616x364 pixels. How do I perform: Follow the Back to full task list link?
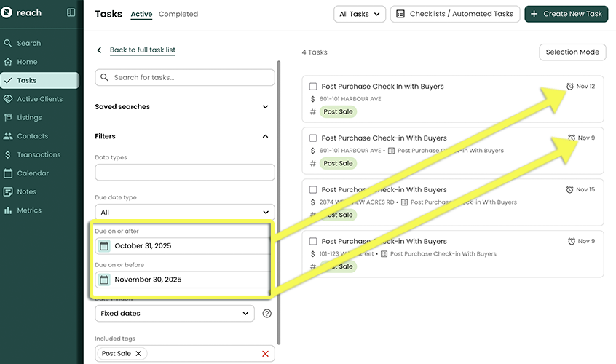[142, 50]
